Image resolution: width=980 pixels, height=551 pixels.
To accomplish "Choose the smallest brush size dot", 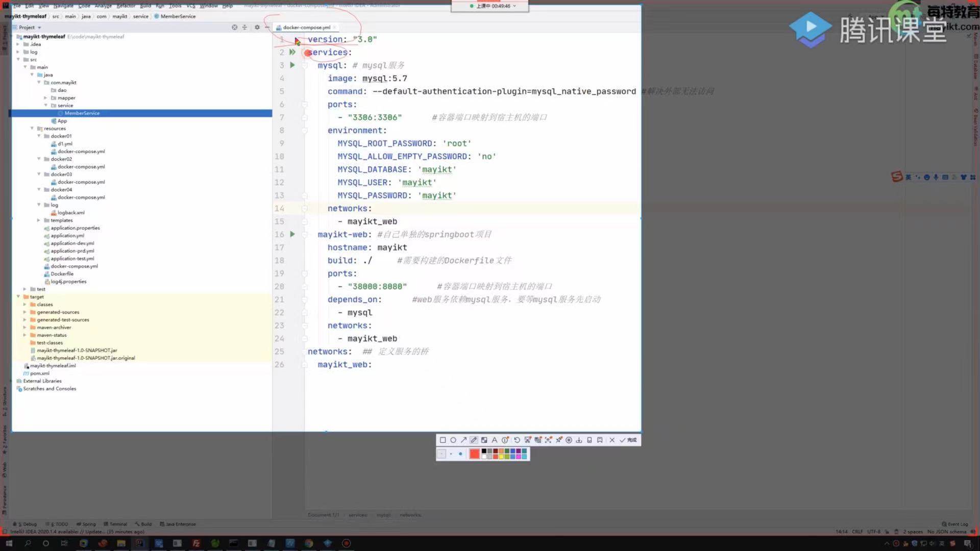I will click(442, 454).
